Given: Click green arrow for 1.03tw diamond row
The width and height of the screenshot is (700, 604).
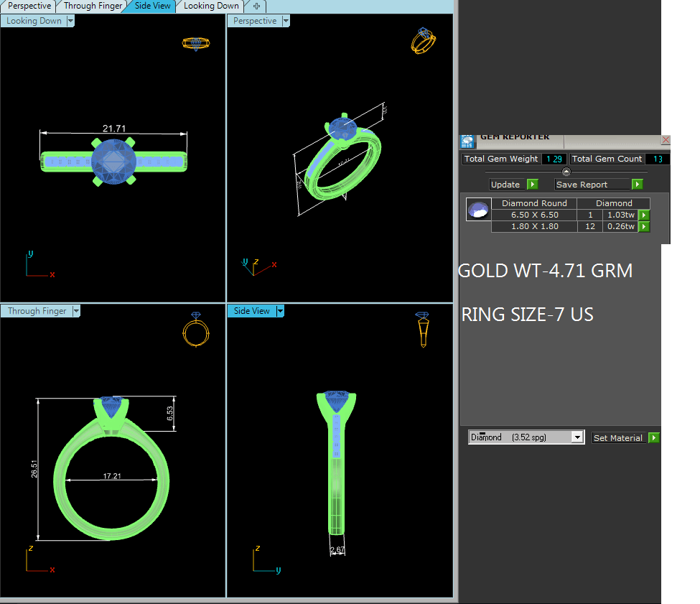Looking at the screenshot, I should pyautogui.click(x=644, y=215).
